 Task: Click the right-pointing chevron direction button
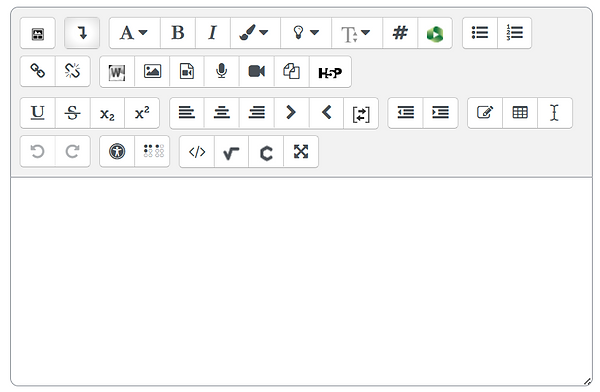click(292, 113)
